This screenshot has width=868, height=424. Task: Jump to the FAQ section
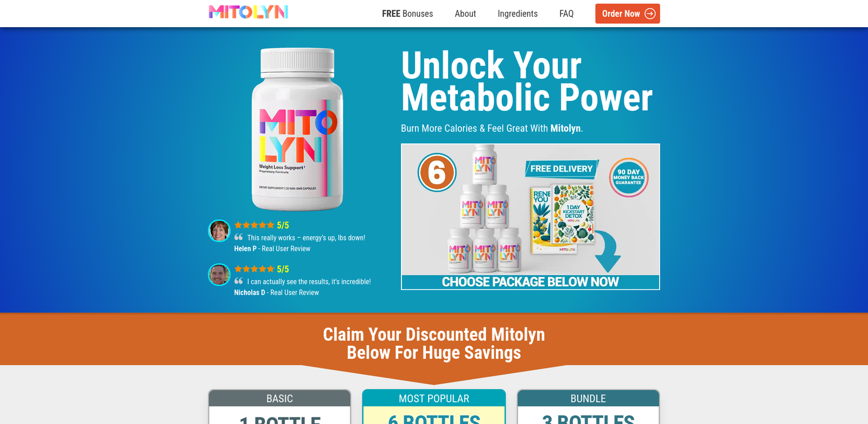pyautogui.click(x=566, y=14)
